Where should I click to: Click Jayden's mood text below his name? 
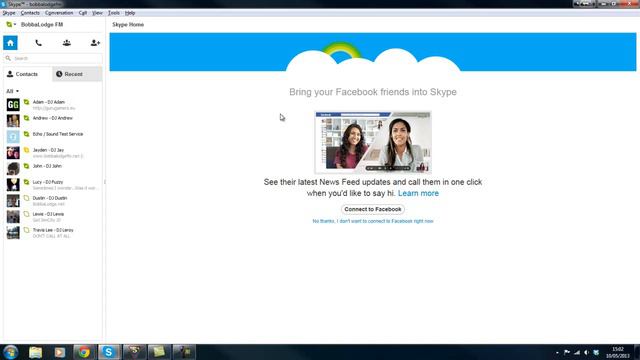[58, 156]
